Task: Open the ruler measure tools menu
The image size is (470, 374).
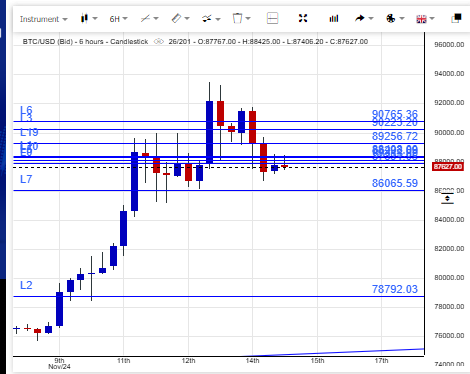Action: click(180, 18)
